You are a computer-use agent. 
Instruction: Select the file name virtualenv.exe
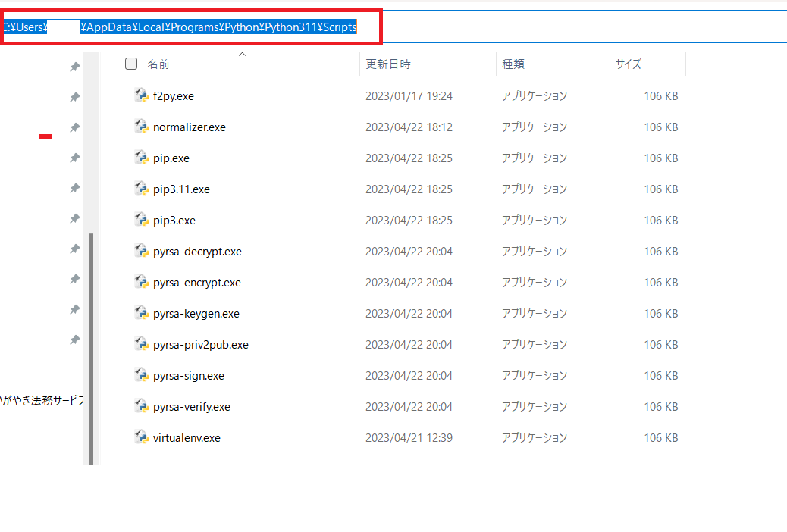click(x=187, y=438)
